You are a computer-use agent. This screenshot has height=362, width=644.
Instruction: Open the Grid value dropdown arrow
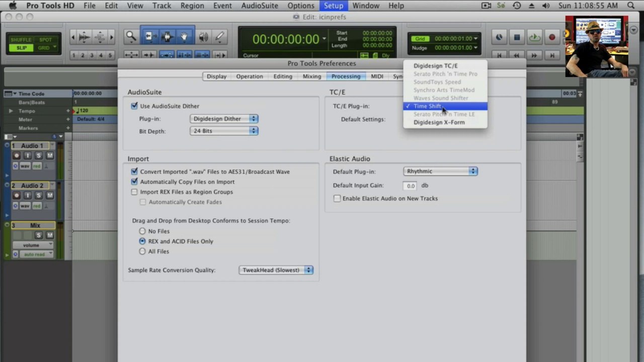click(475, 39)
